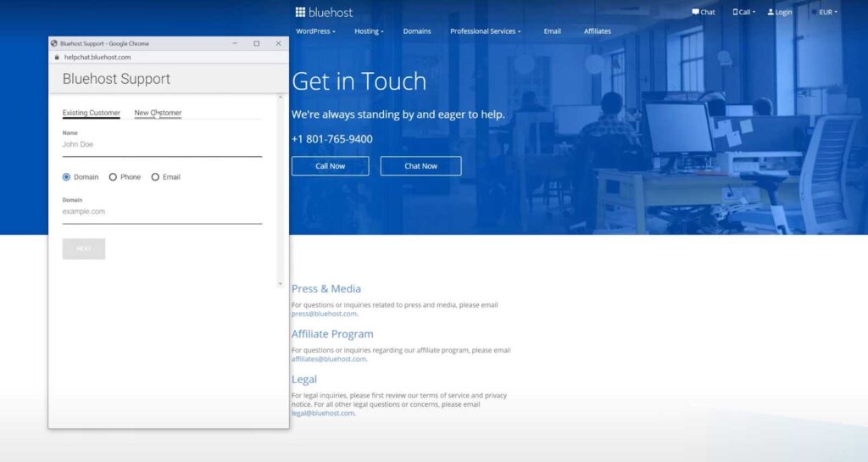Click the Call Now button
The height and width of the screenshot is (462, 868).
coord(330,166)
